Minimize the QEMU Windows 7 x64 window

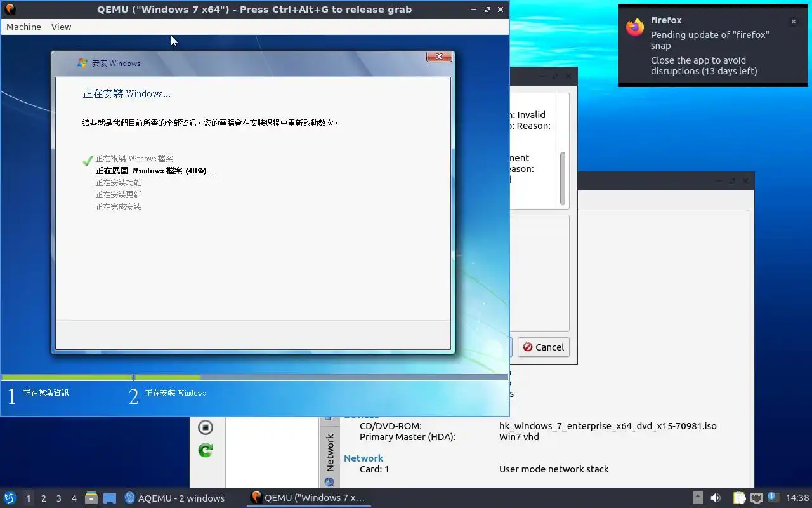[475, 10]
